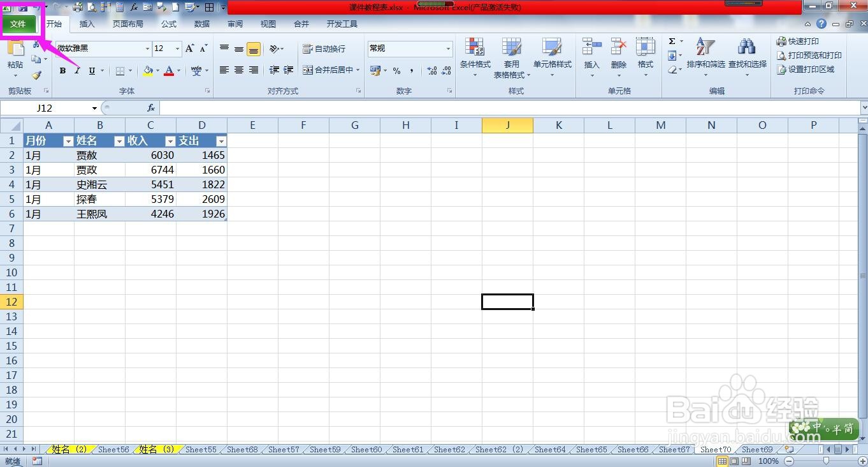Increase font size with grow font icon

coord(189,48)
